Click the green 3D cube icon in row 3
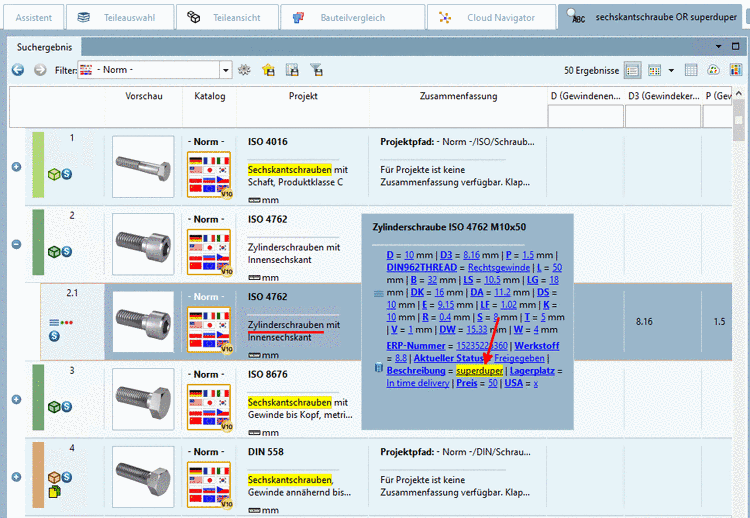This screenshot has width=750, height=518. click(x=54, y=407)
